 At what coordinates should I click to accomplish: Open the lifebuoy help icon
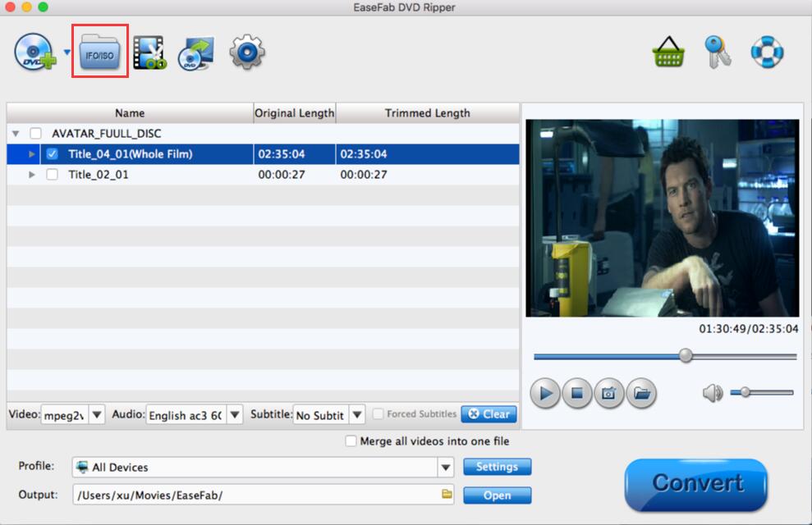tap(766, 52)
